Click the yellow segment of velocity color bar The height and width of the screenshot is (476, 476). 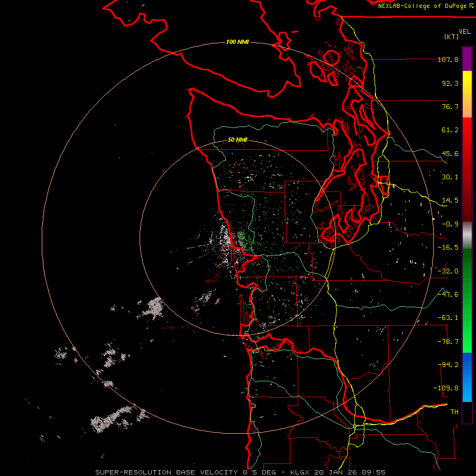click(467, 94)
